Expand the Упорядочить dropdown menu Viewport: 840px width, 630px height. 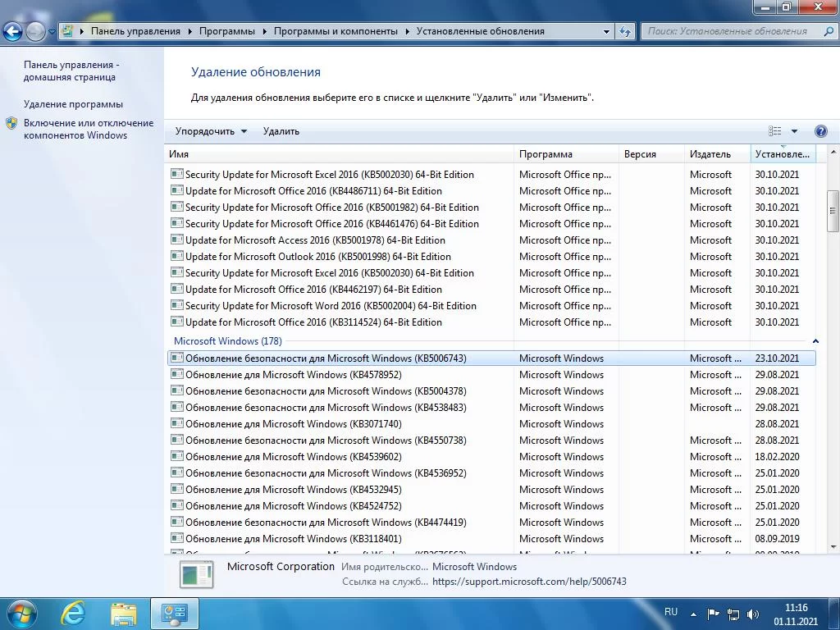pos(211,131)
